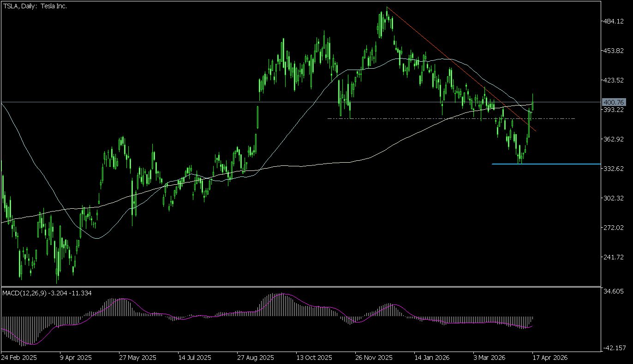Click the 17 Apr 2026 date label
Screen dimensions: 633x364
548,358
